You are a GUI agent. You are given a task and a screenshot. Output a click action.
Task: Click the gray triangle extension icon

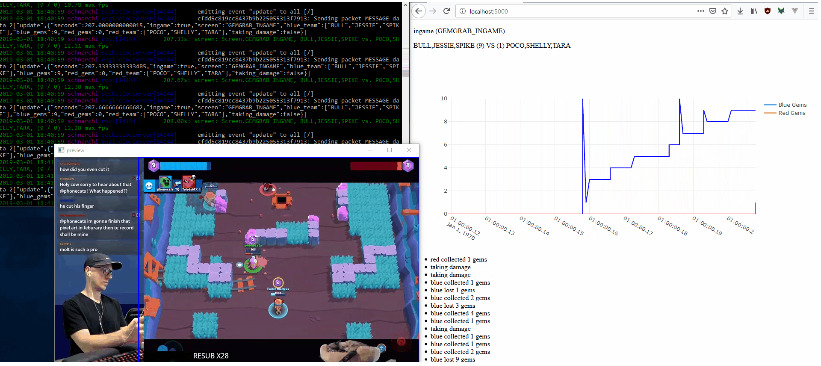point(795,11)
